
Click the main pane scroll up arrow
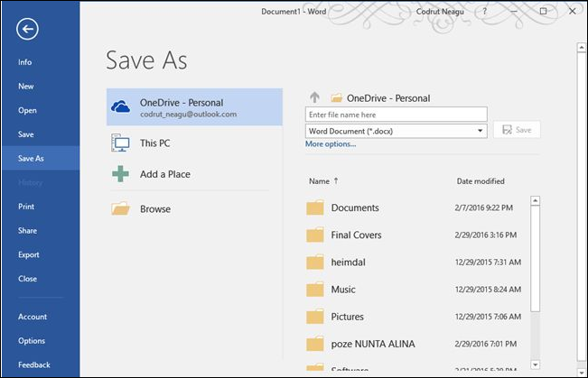coord(582,47)
